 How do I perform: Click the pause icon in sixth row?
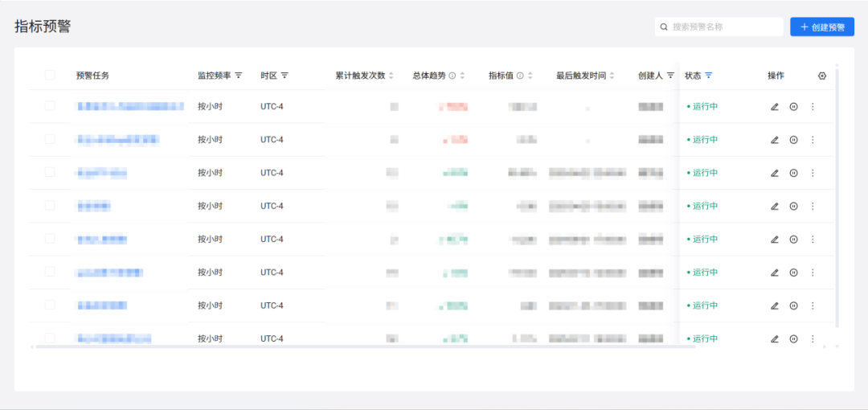tap(793, 273)
